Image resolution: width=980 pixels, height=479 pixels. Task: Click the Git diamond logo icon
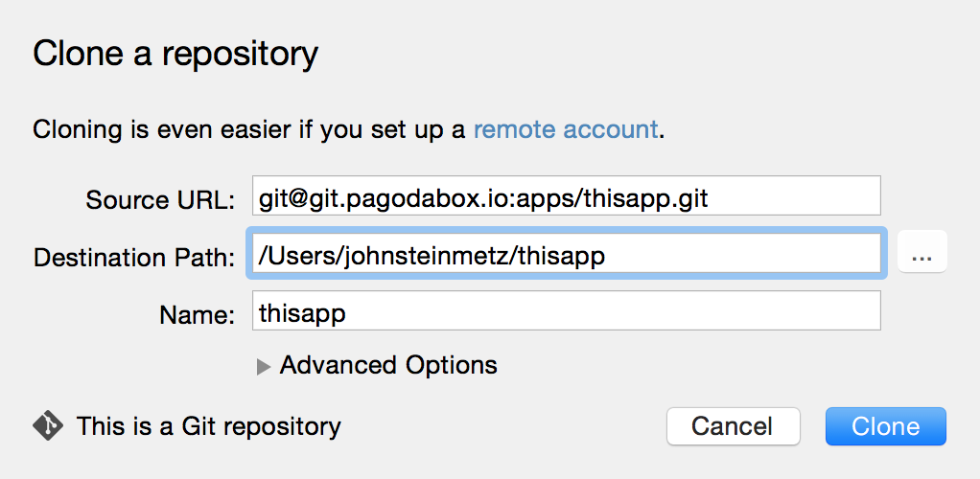[48, 426]
